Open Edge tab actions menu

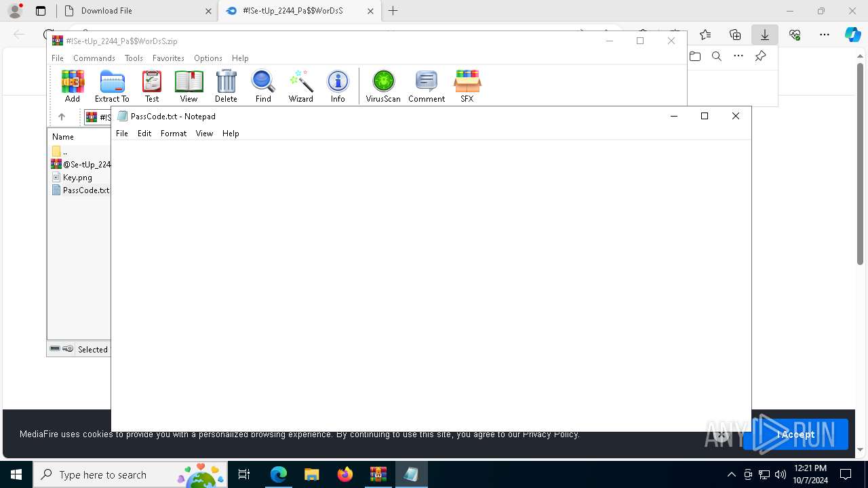41,11
